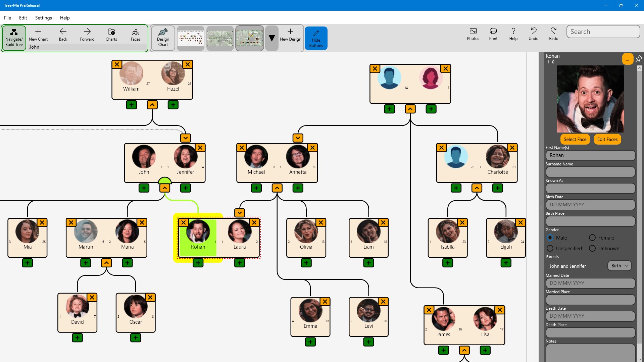Collapse the John and Jennifer couple node
Image resolution: width=644 pixels, height=362 pixels.
(x=165, y=188)
